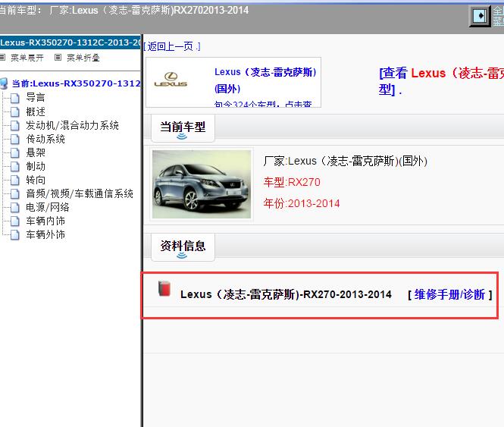This screenshot has height=427, width=504.
Task: Click the page icon next to 电源/网络
Action: (15, 207)
